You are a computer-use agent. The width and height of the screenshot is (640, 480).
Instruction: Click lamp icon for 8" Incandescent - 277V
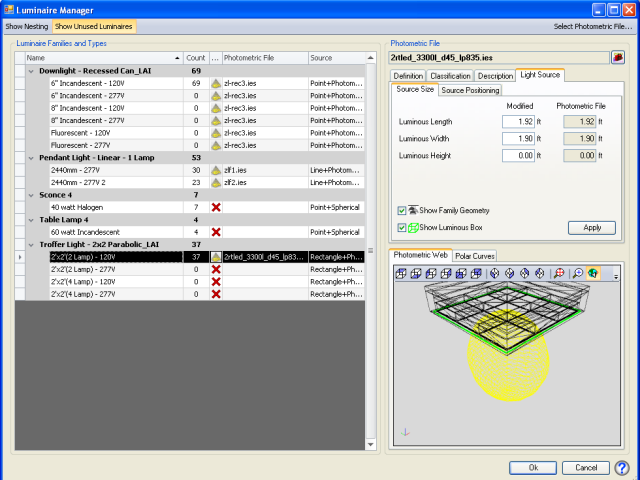coord(216,120)
